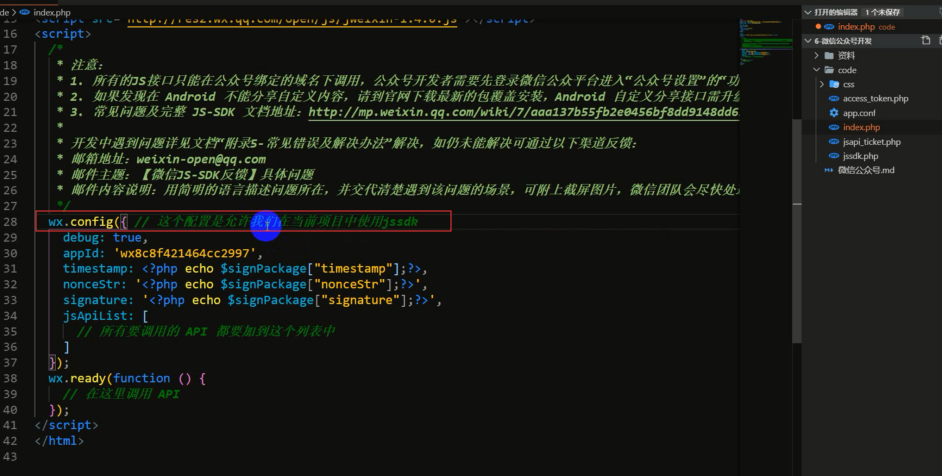Click line number 28 in the gutter
The width and height of the screenshot is (942, 476).
[x=10, y=222]
